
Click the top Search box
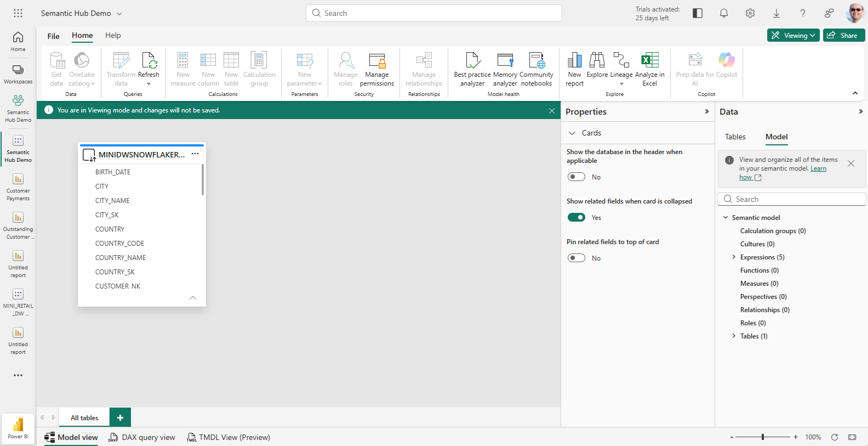(434, 13)
